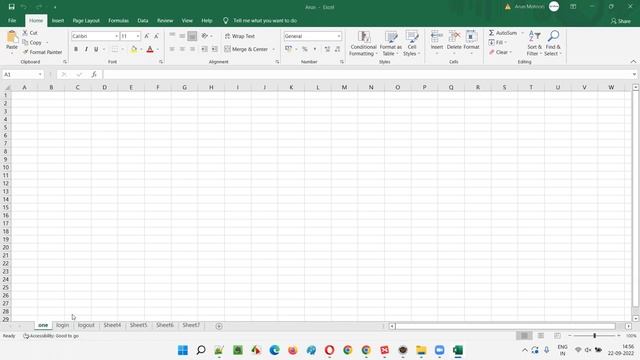
Task: Click Tell me what you want to do
Action: pyautogui.click(x=265, y=20)
